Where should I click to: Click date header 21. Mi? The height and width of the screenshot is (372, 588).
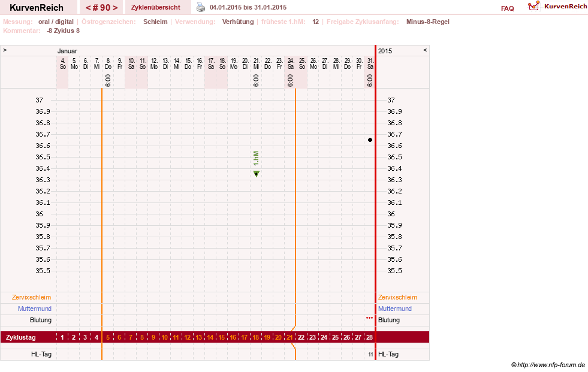click(x=256, y=63)
